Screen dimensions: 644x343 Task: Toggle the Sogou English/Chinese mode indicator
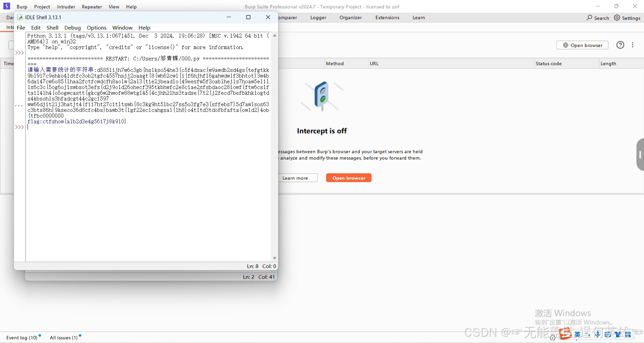click(x=578, y=334)
